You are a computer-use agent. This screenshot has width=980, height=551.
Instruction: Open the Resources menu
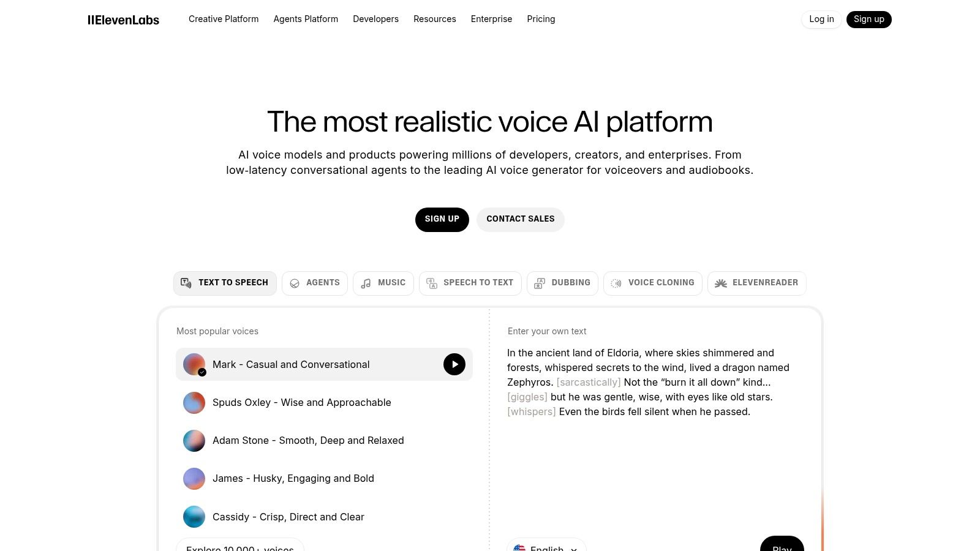[x=435, y=19]
